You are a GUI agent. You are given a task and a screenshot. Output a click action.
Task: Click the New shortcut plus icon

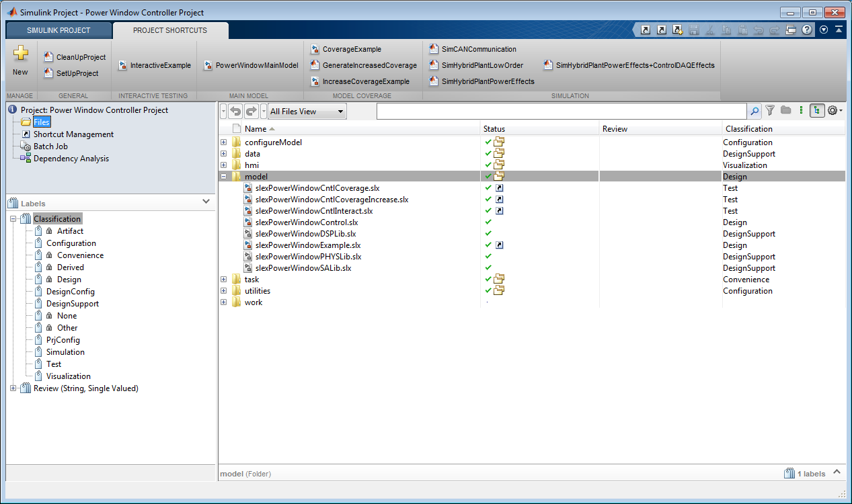tap(21, 54)
